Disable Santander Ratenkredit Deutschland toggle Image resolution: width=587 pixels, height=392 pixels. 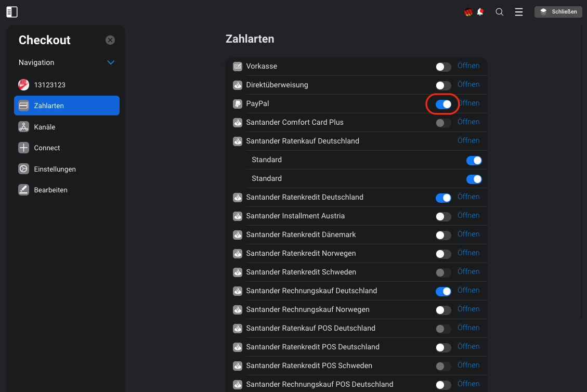[x=443, y=198]
